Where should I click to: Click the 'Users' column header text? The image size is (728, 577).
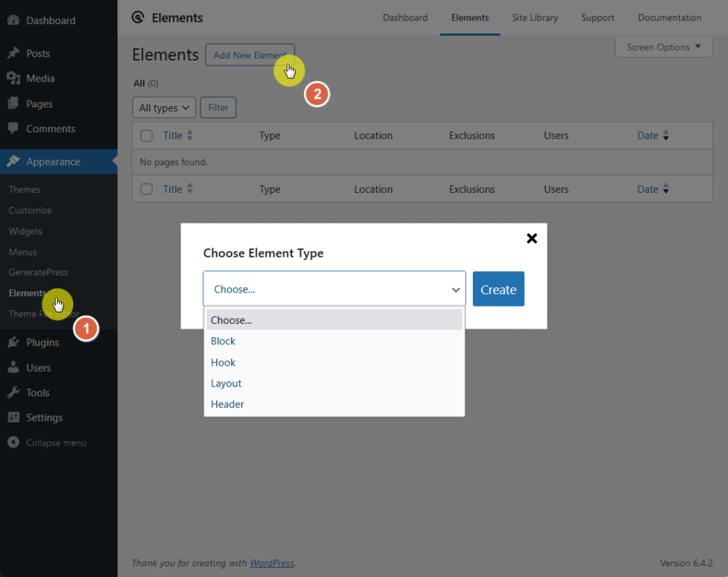[556, 136]
